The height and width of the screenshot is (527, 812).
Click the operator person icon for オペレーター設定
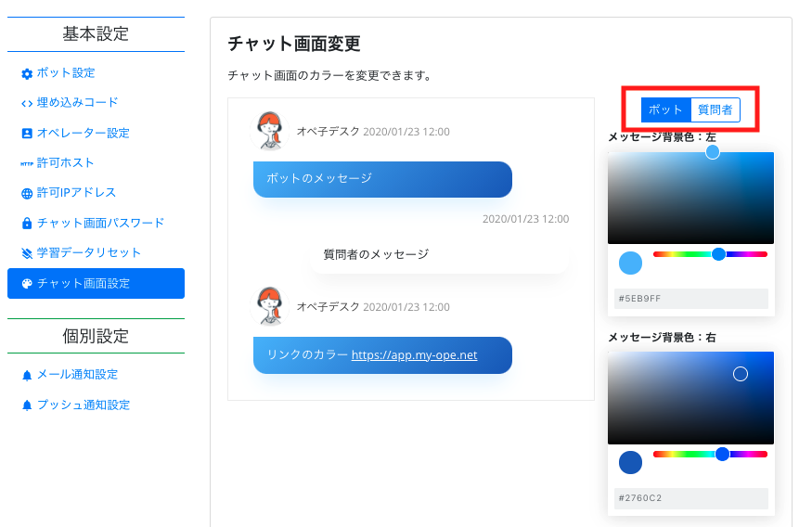click(x=27, y=134)
